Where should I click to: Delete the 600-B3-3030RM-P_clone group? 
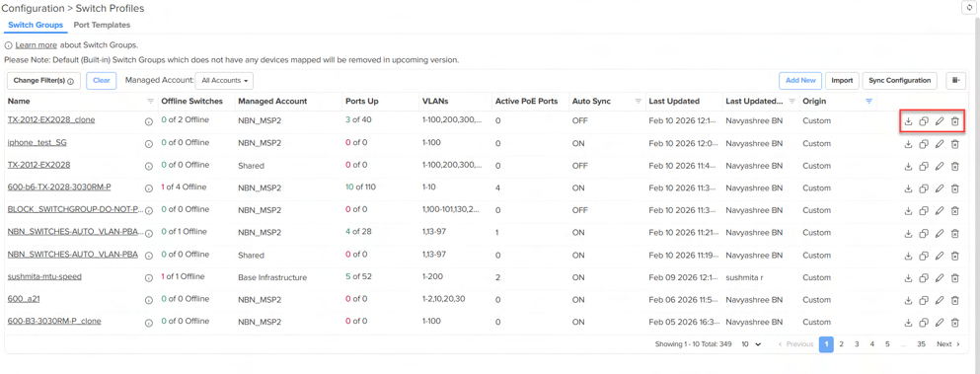[954, 323]
